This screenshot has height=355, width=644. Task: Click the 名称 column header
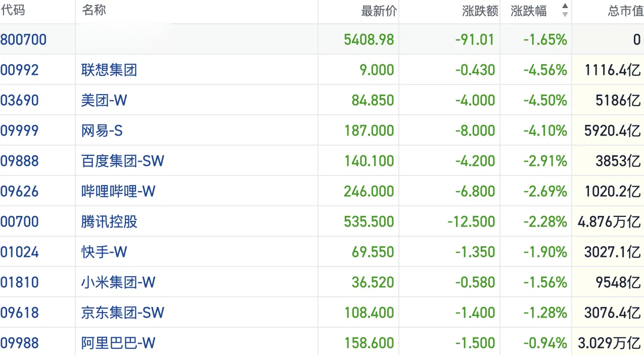95,10
